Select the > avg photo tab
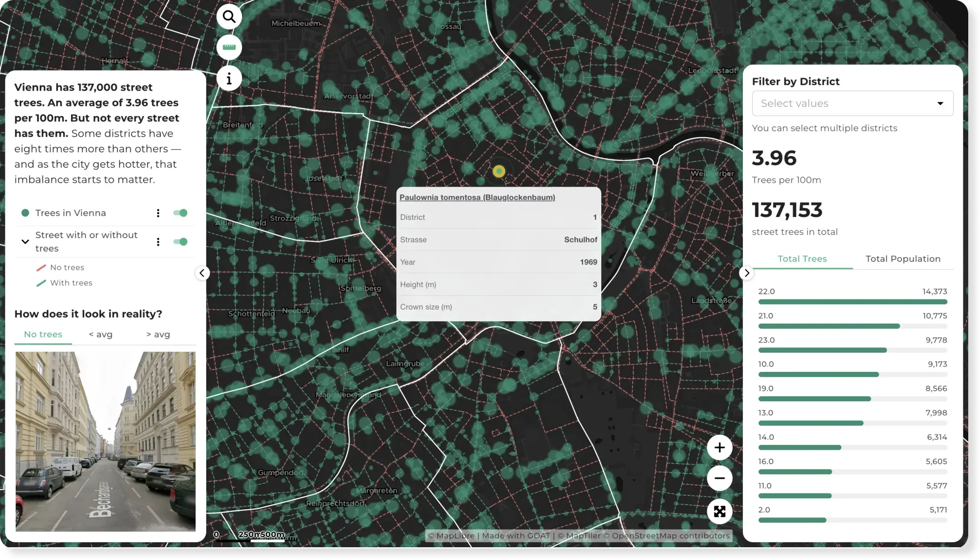Screen dimensions: 980x559 (158, 334)
